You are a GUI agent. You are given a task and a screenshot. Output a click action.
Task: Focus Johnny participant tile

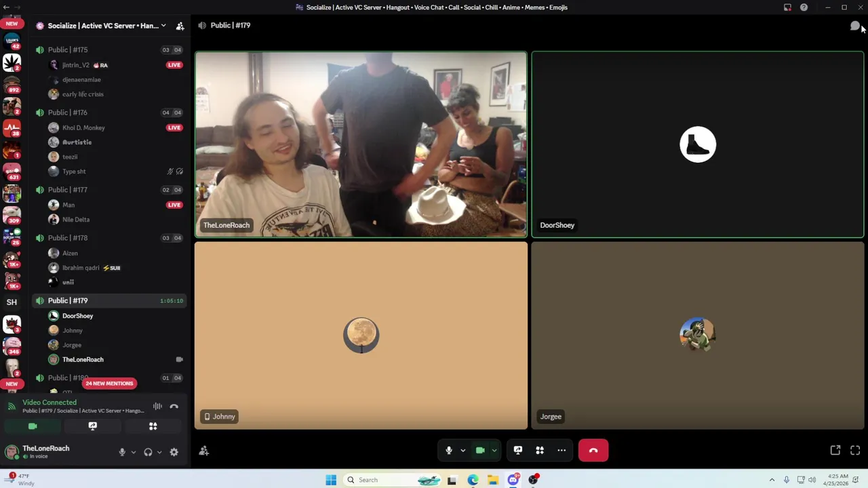[361, 335]
